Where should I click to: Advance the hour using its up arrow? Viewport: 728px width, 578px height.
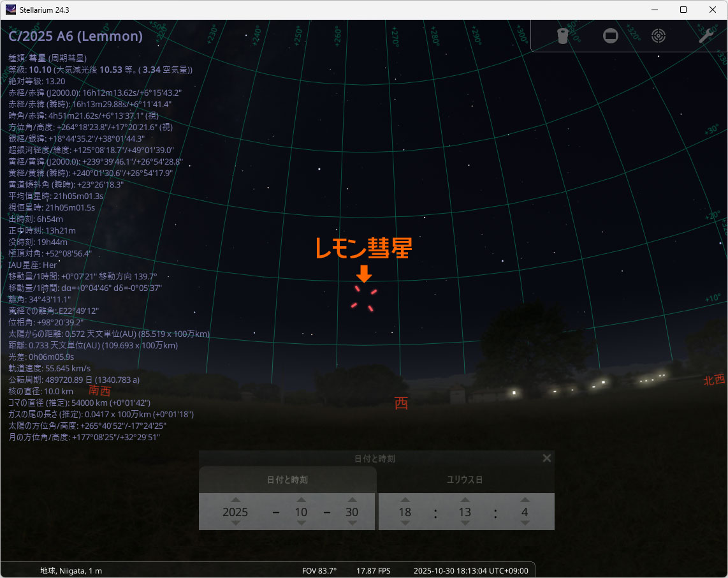pos(405,500)
